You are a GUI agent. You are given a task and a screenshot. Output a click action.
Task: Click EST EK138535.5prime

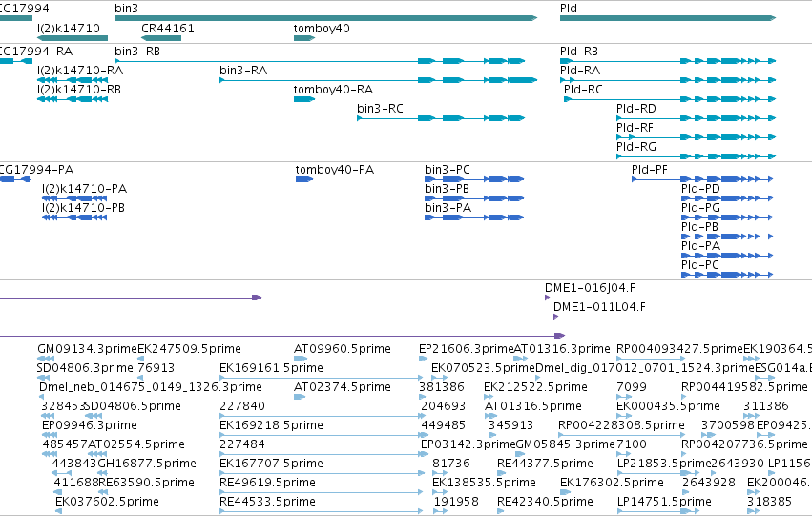(438, 493)
